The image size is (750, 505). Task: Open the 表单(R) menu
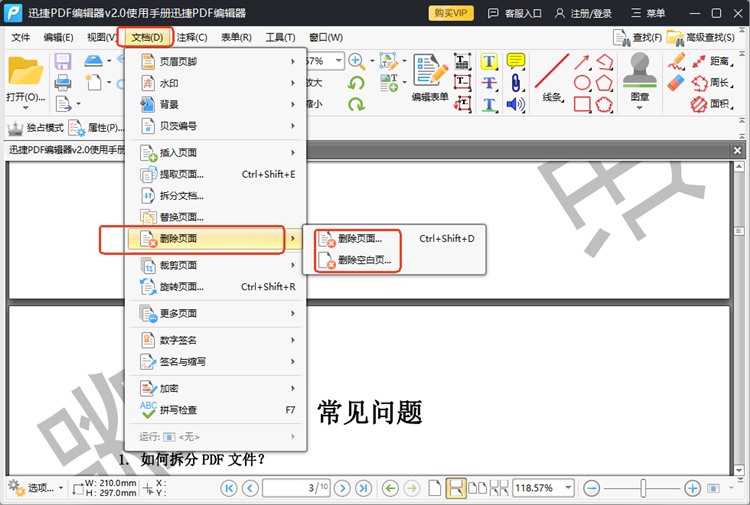point(236,37)
